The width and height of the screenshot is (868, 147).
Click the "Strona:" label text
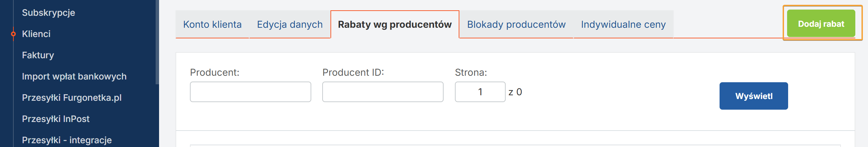tap(471, 73)
